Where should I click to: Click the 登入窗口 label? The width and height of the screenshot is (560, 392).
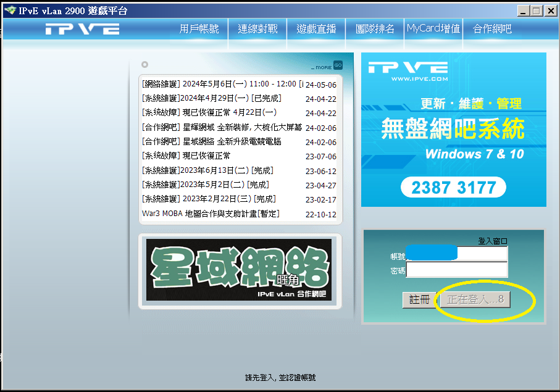(493, 241)
